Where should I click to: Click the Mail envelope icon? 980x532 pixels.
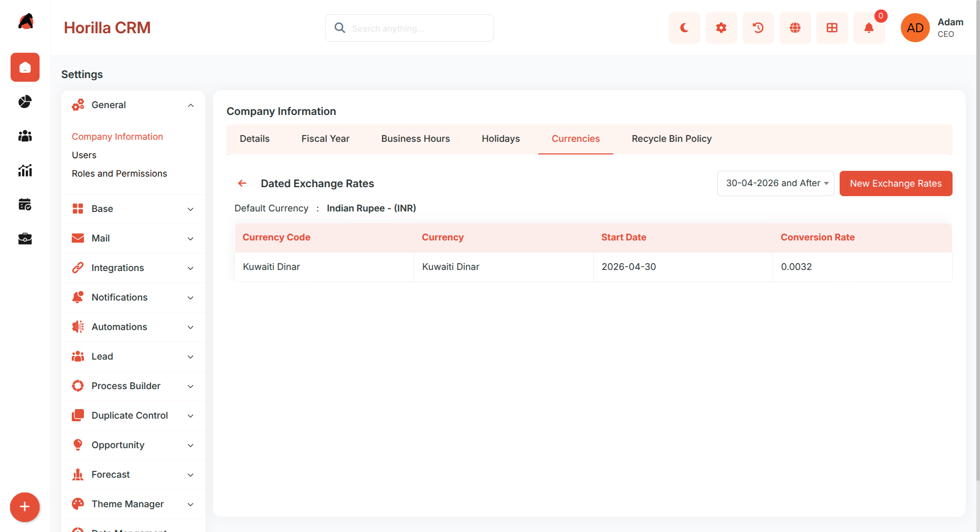(78, 238)
